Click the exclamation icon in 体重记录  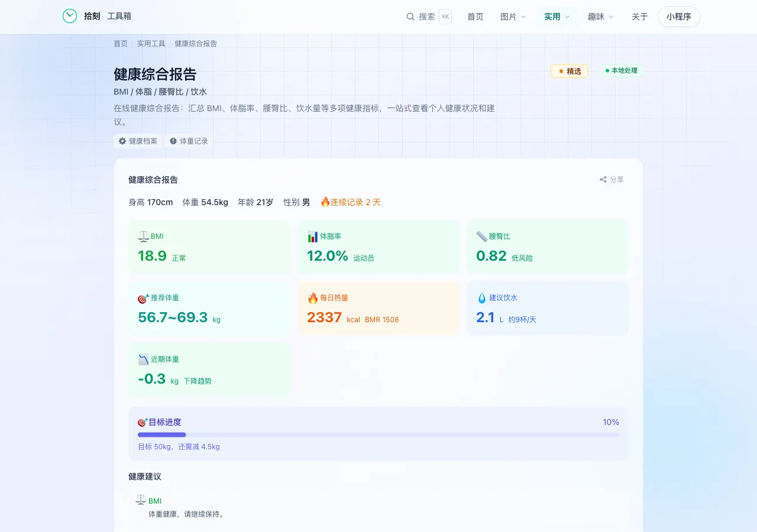173,141
